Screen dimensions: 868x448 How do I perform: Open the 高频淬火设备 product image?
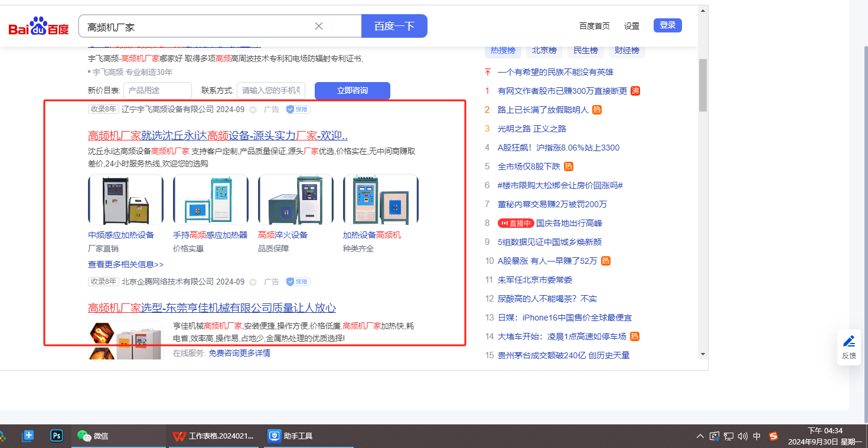296,200
